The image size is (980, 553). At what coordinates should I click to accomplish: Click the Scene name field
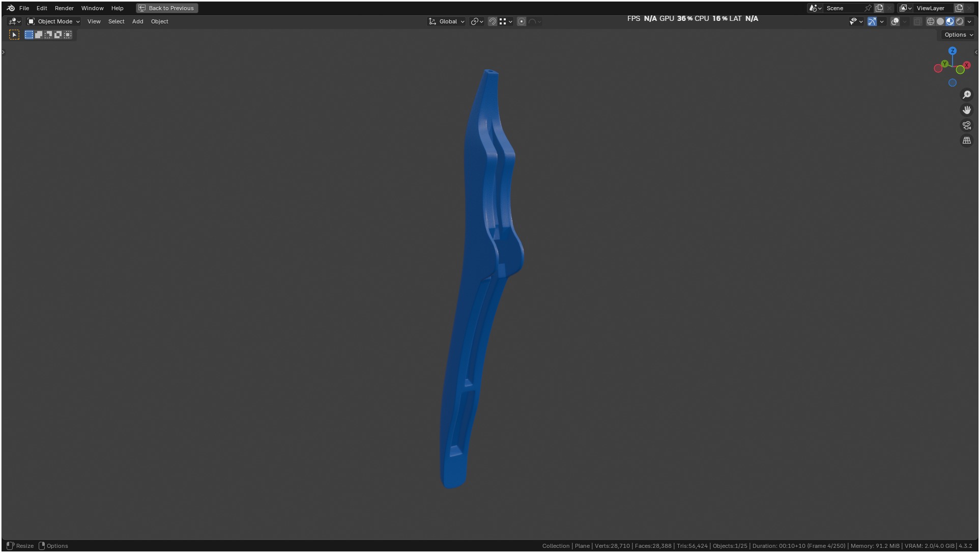tap(844, 8)
